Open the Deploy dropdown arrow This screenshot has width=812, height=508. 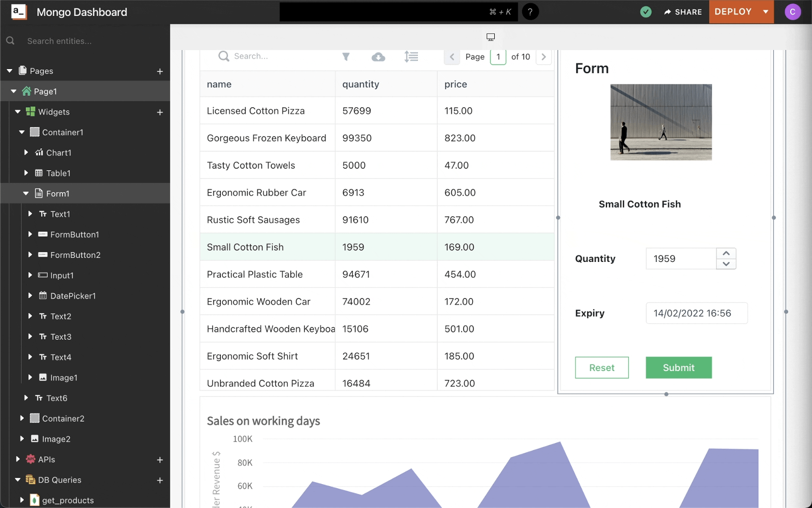pos(766,12)
